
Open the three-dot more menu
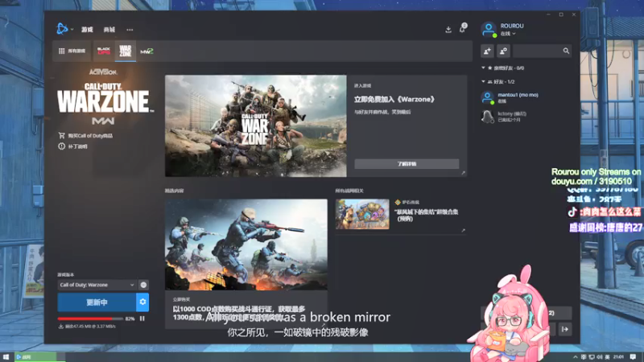(130, 30)
